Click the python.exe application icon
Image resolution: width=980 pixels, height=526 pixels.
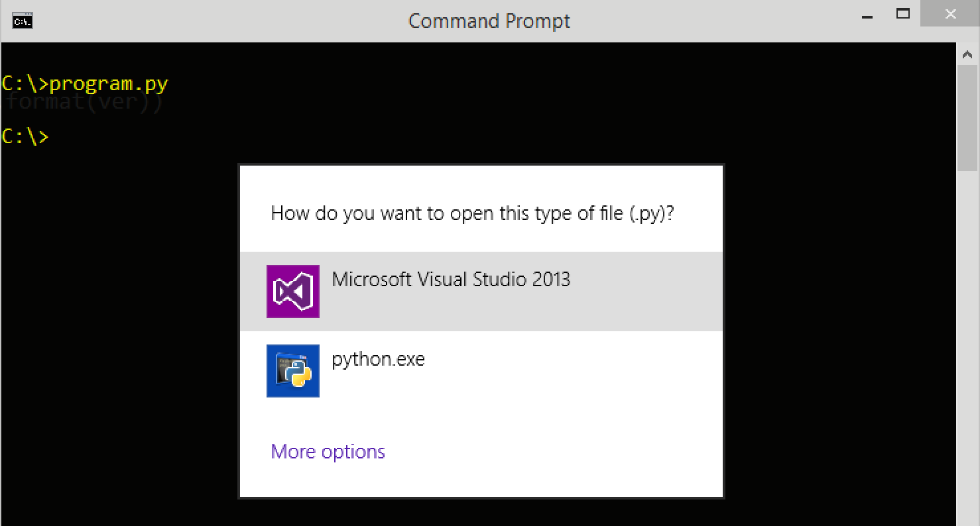pos(292,371)
